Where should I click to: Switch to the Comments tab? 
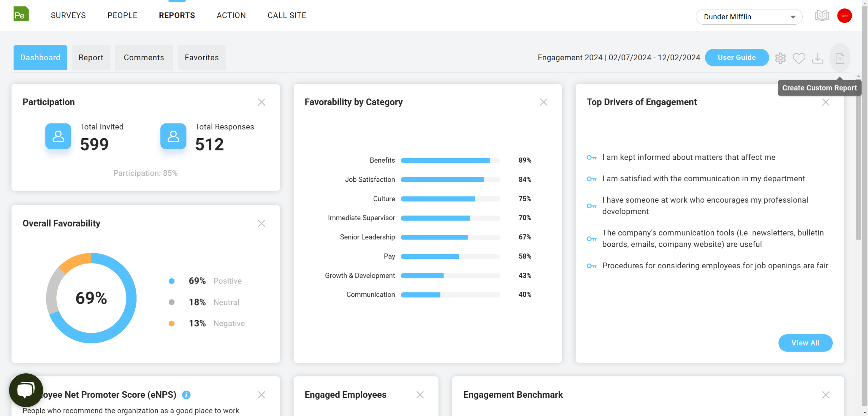(144, 58)
